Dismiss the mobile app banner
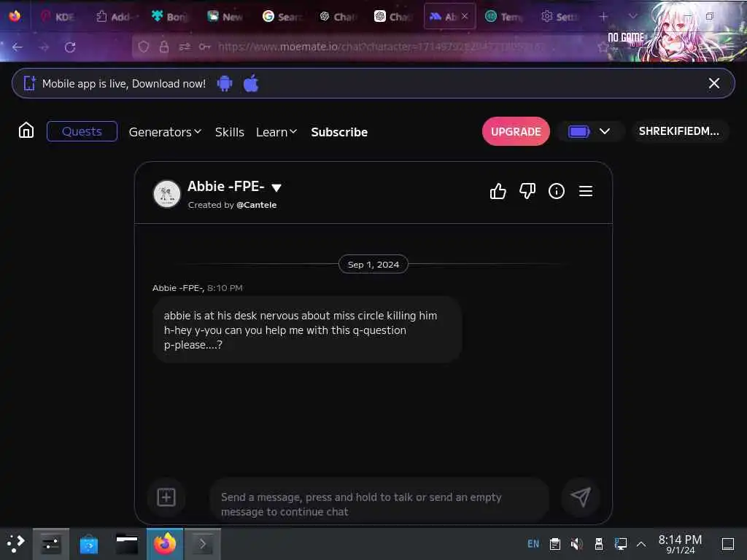Viewport: 747px width, 560px height. click(713, 83)
